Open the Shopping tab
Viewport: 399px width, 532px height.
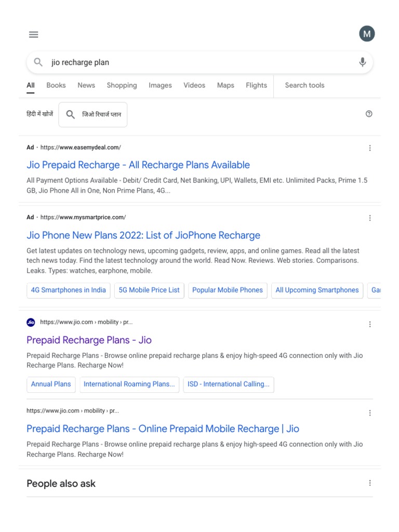tap(122, 86)
